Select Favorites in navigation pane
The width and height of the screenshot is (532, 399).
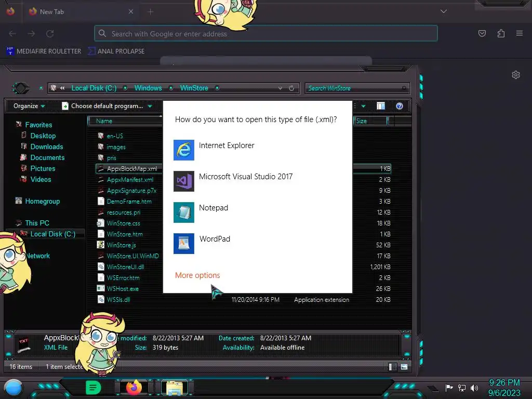(x=38, y=125)
